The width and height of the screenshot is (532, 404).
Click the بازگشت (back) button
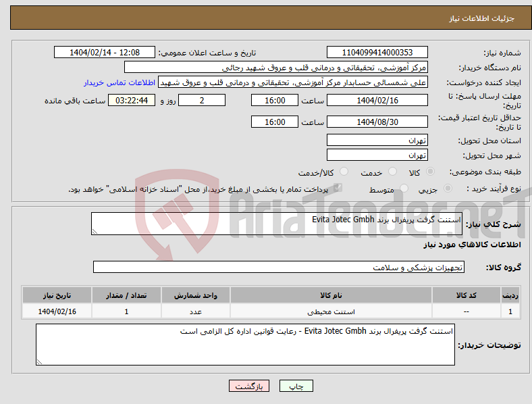tap(248, 386)
